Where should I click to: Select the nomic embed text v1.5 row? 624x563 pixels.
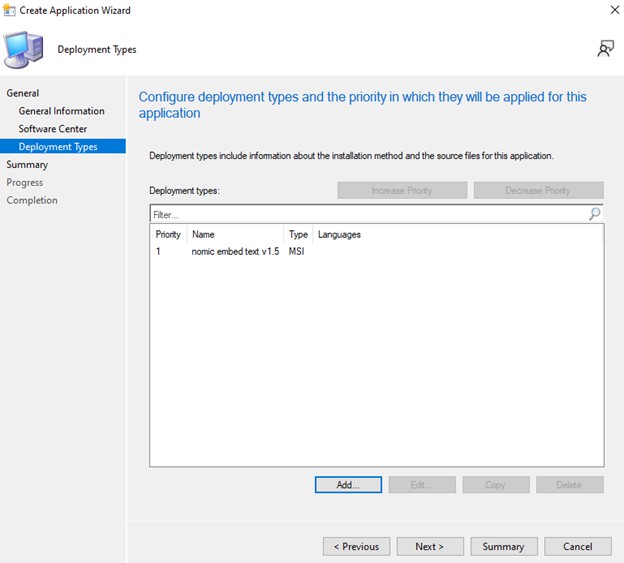pyautogui.click(x=235, y=251)
